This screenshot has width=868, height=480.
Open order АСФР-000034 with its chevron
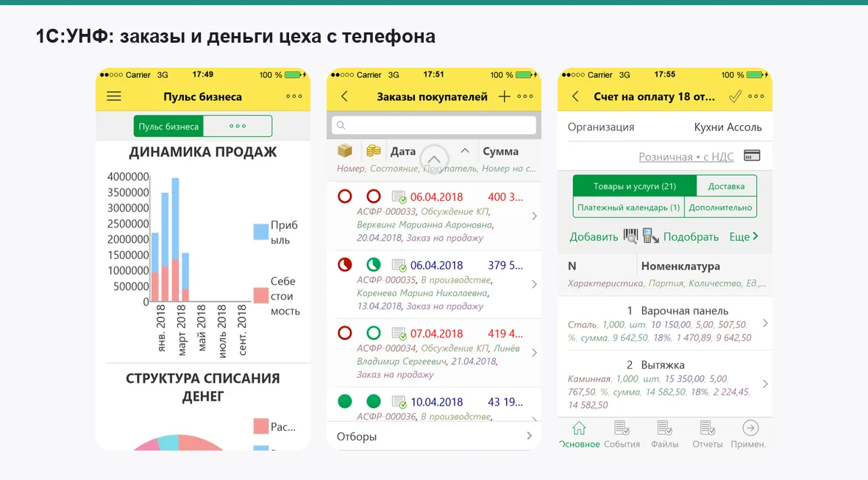coord(534,353)
